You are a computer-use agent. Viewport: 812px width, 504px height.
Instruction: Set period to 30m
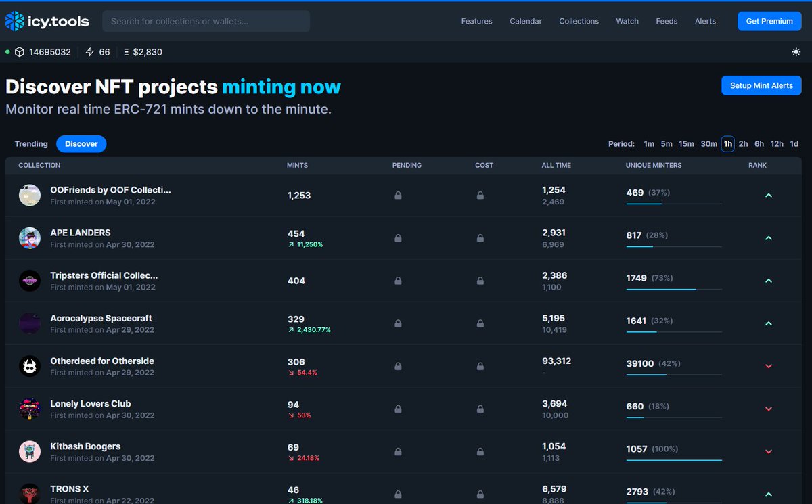click(708, 144)
